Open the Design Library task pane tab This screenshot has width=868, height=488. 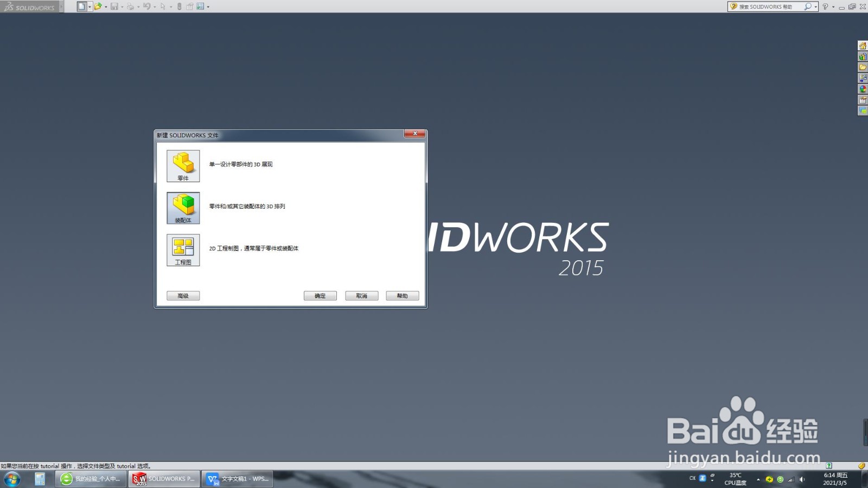863,56
